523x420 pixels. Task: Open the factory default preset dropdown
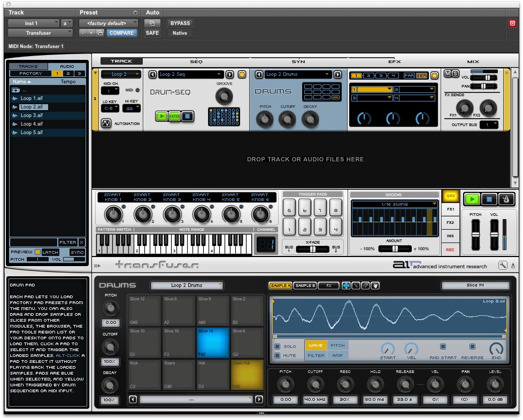[109, 23]
